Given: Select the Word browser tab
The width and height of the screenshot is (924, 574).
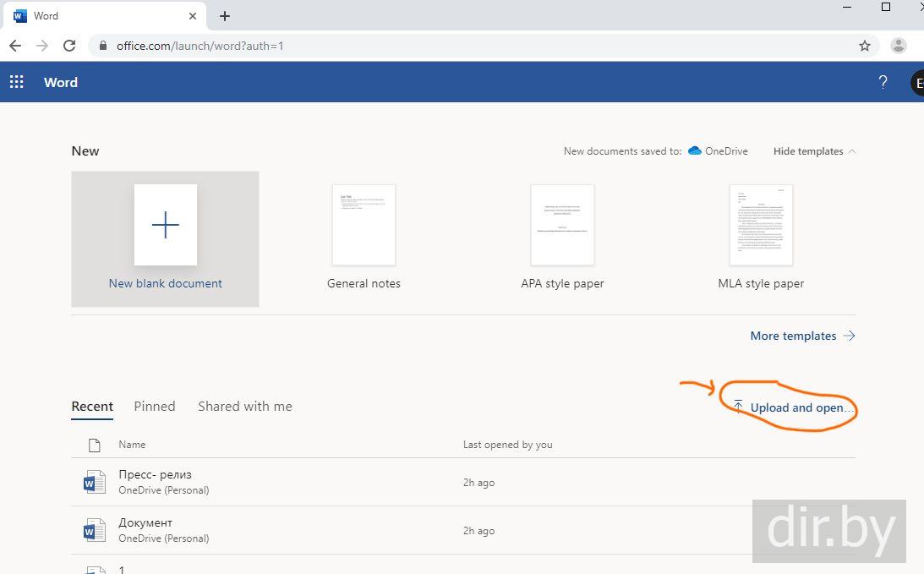Looking at the screenshot, I should (104, 16).
